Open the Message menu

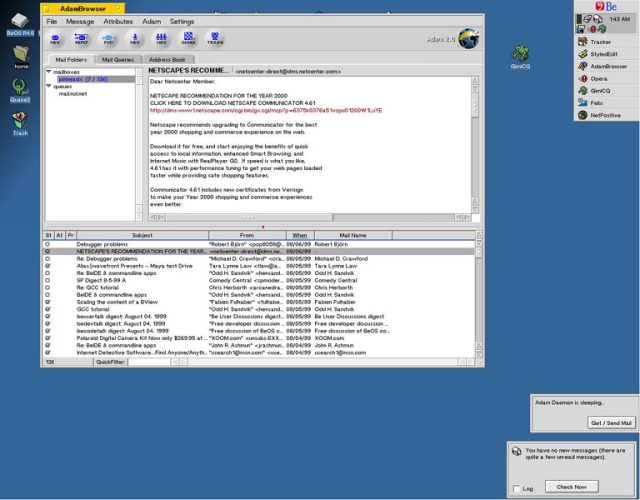(x=80, y=21)
